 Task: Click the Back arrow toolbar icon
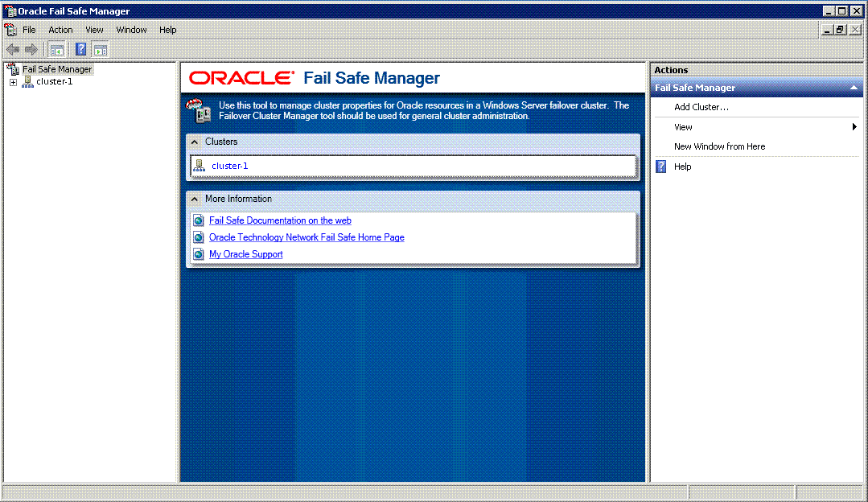coord(13,50)
